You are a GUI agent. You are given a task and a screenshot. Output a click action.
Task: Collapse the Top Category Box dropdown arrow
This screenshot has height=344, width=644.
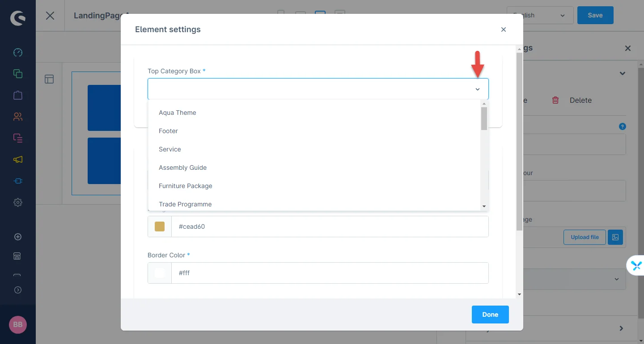(x=477, y=89)
